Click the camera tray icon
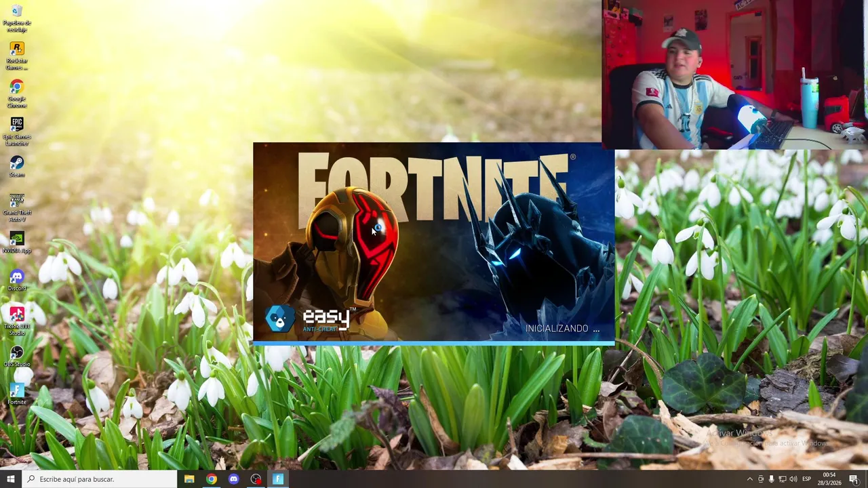Screen dimensions: 868x488 [761, 479]
